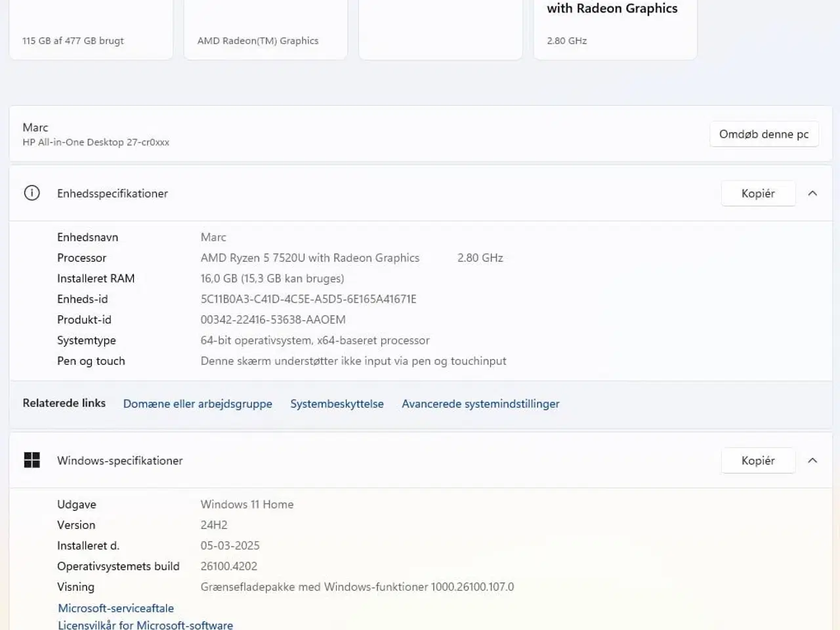Viewport: 840px width, 630px height.
Task: Click the Installeret RAM label
Action: coord(96,278)
